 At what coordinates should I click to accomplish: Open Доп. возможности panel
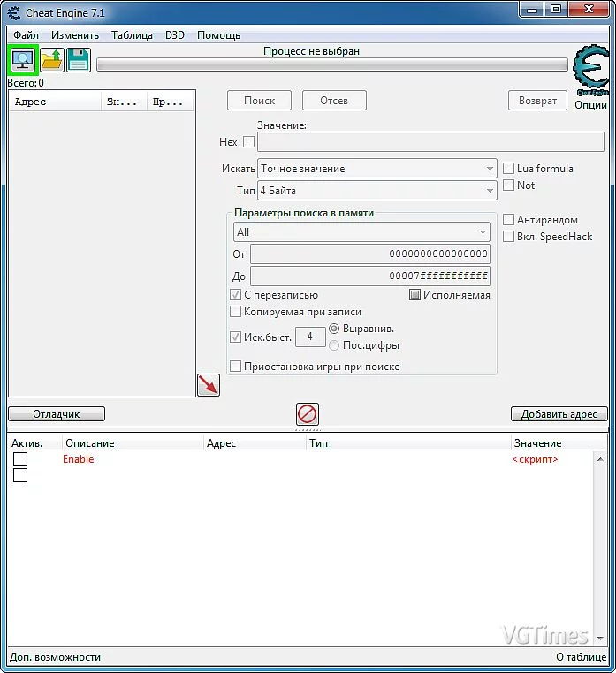(x=55, y=657)
